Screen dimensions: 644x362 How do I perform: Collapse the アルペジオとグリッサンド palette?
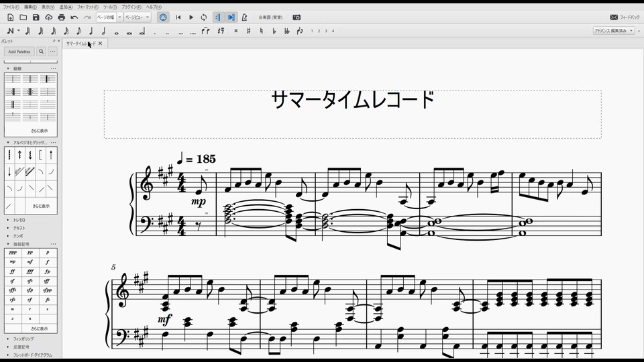click(x=8, y=142)
